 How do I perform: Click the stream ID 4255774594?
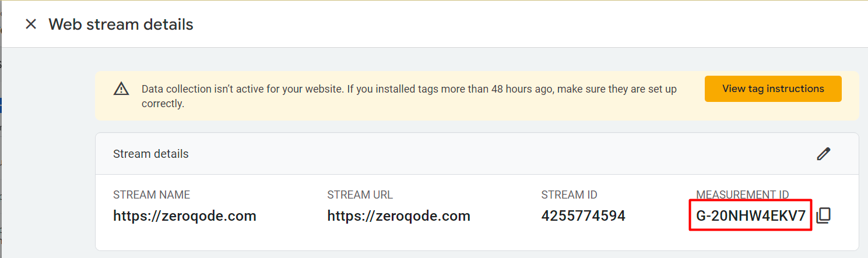pyautogui.click(x=583, y=216)
